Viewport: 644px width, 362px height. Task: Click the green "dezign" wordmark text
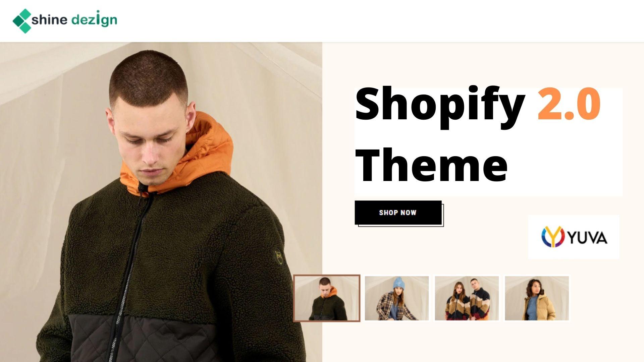(x=94, y=21)
